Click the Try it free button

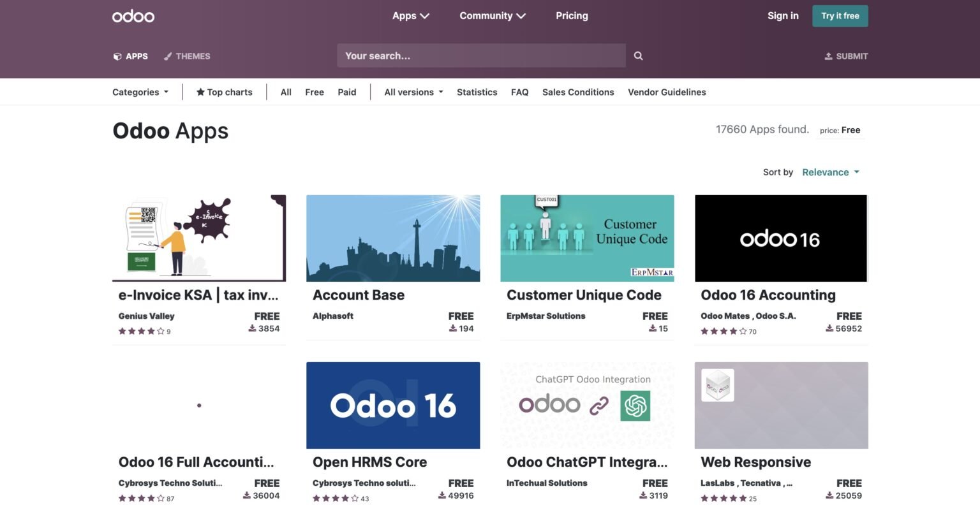click(x=840, y=15)
